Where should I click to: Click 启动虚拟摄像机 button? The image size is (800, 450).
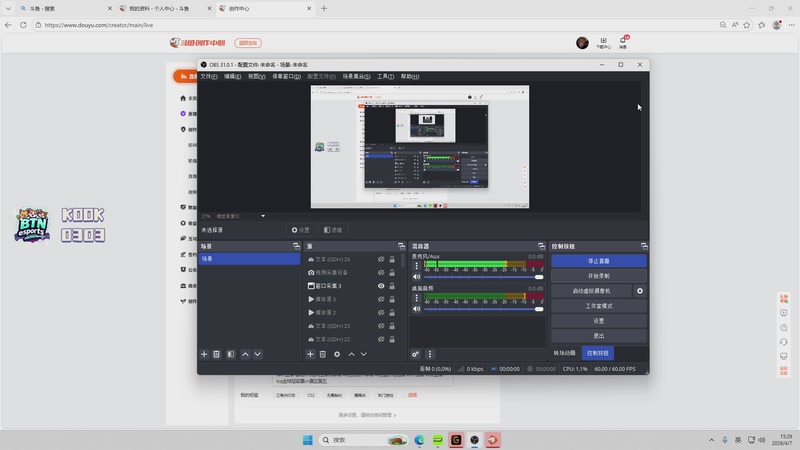click(x=591, y=291)
